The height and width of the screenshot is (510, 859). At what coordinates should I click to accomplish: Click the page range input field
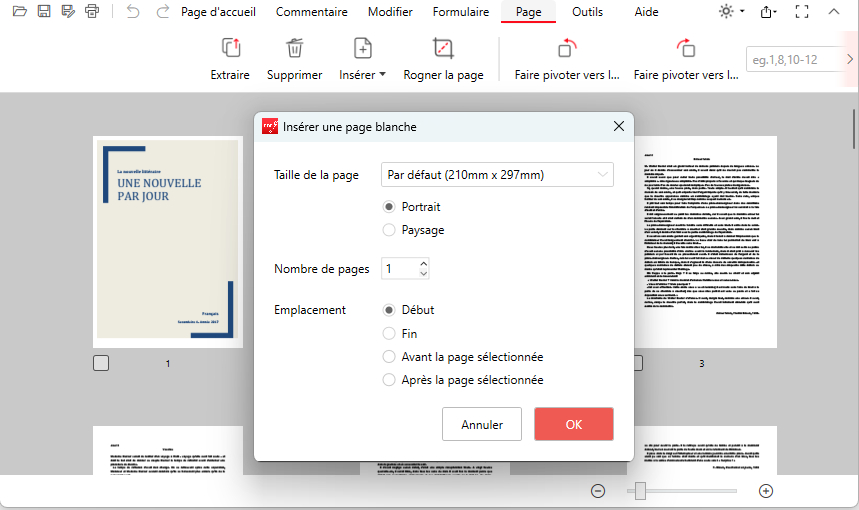(x=794, y=59)
